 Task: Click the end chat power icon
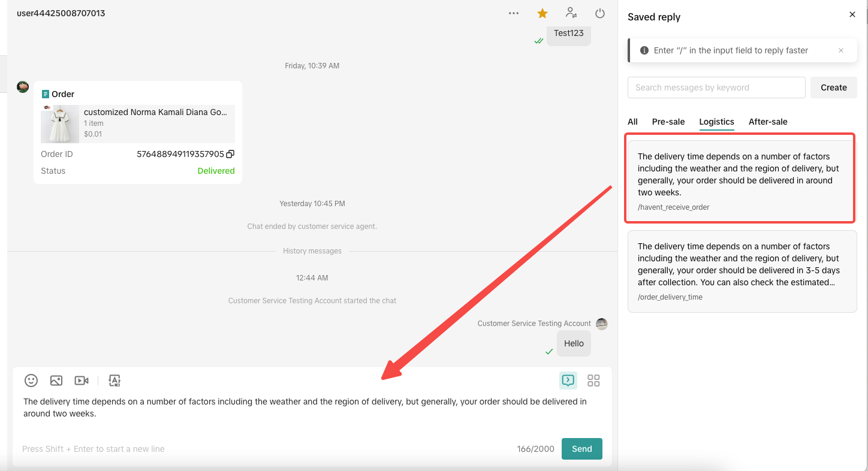coord(600,13)
